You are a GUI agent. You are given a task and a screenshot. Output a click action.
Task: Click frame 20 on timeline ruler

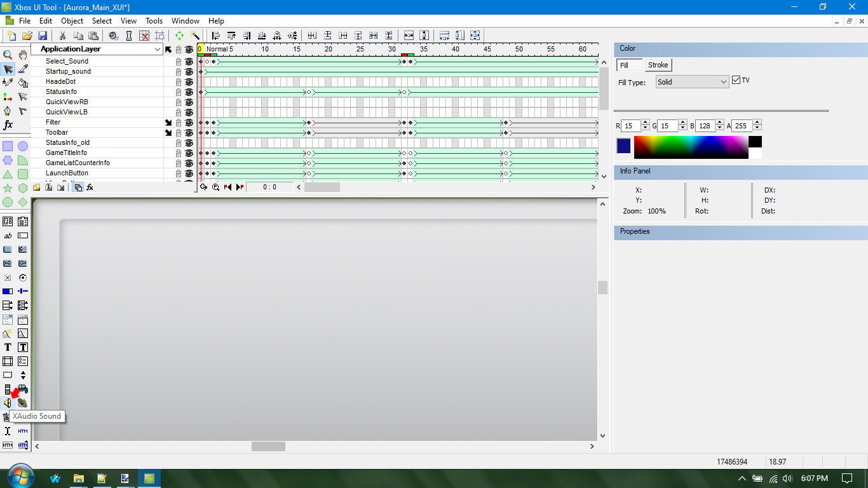coord(329,49)
